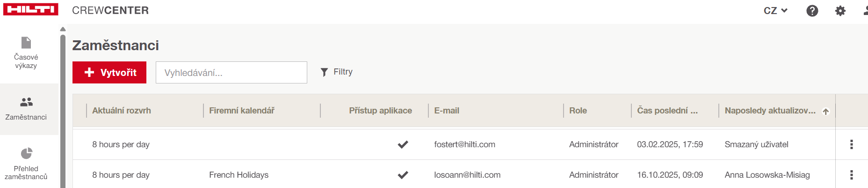This screenshot has height=188, width=868.
Task: Open the user profile icon
Action: tap(865, 10)
